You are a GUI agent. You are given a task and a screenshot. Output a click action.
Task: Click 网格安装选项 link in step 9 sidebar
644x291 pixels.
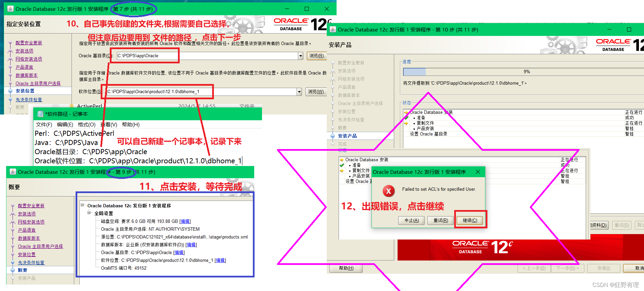pyautogui.click(x=31, y=222)
